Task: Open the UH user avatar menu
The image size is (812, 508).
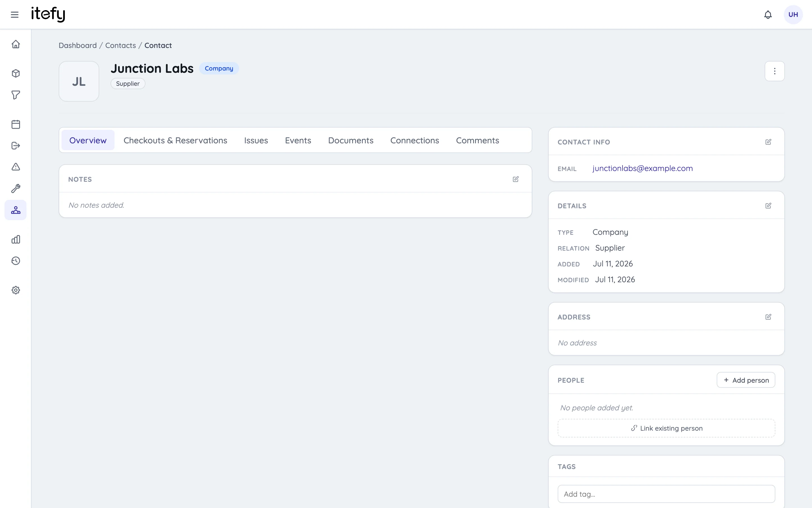Action: point(793,14)
